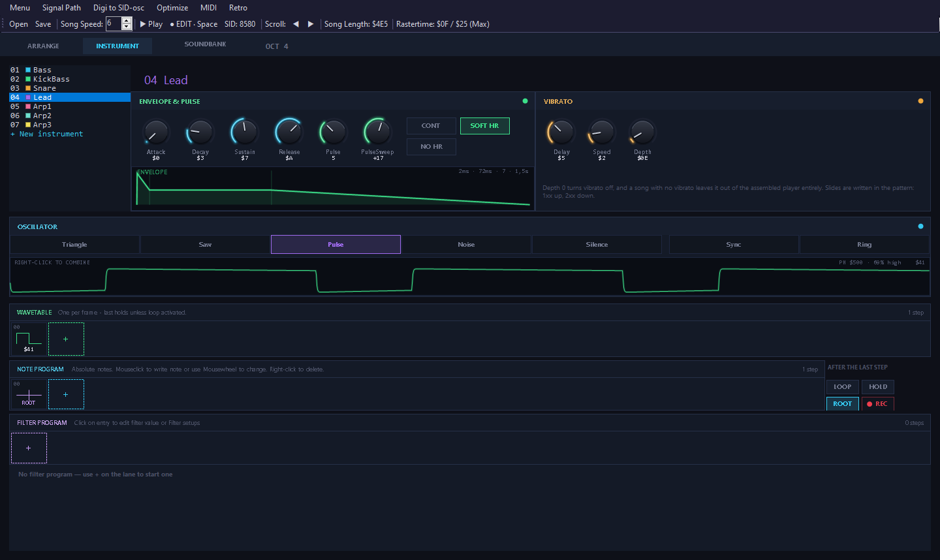Click the Release knob
This screenshot has height=560, width=940.
(x=289, y=132)
